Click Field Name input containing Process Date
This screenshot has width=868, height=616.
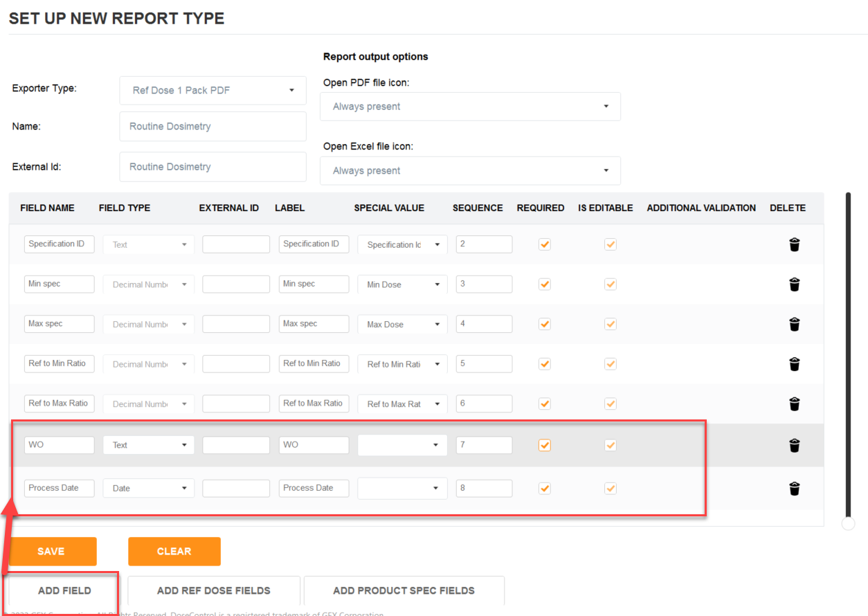pos(60,488)
